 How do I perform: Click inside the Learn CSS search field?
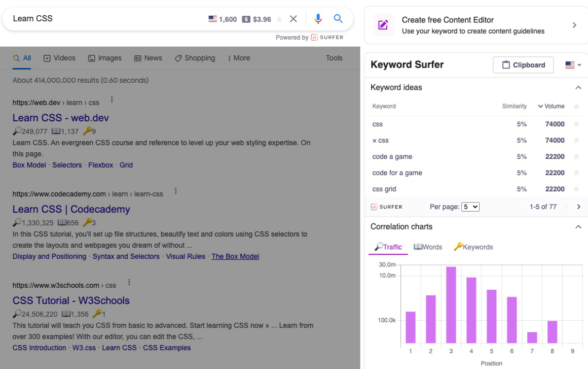(101, 19)
